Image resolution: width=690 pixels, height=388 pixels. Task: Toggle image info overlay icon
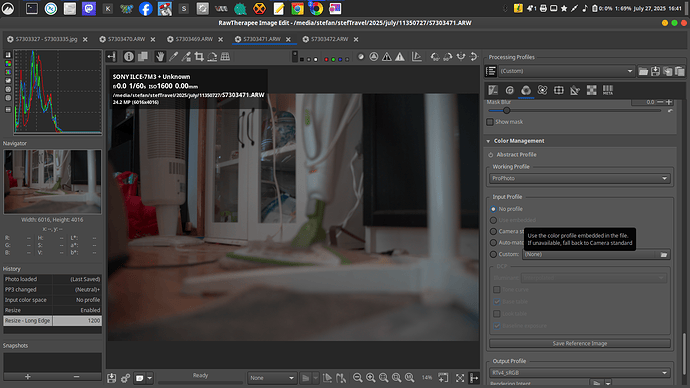tap(128, 57)
